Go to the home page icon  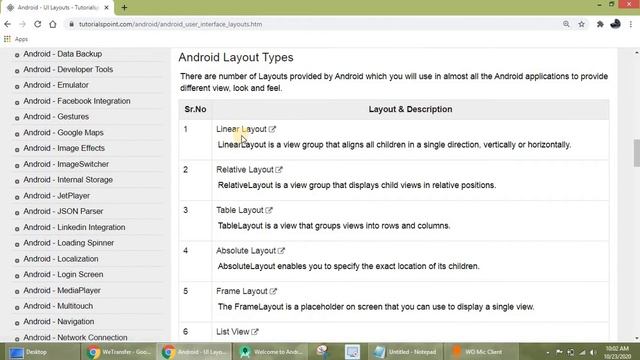pos(53,24)
